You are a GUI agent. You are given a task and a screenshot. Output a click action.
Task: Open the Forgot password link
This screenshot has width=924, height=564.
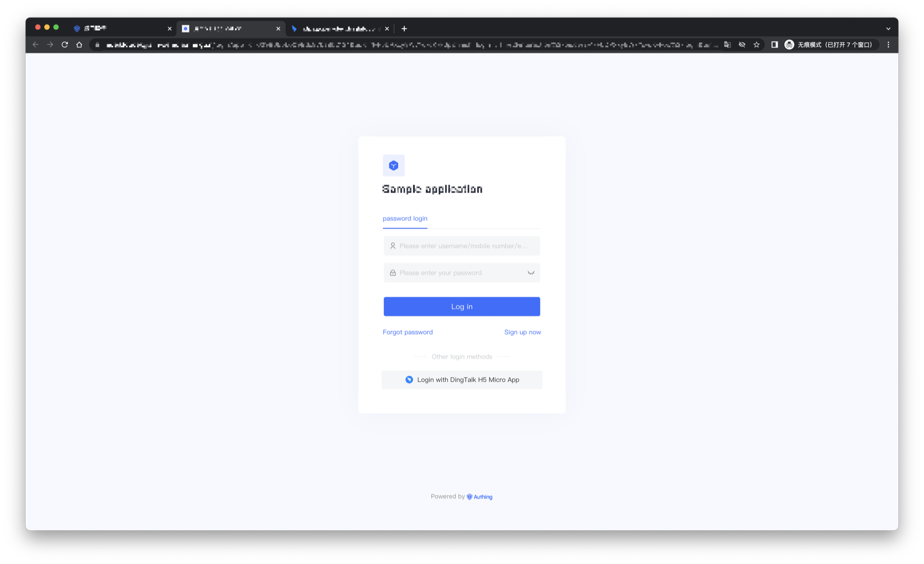407,332
